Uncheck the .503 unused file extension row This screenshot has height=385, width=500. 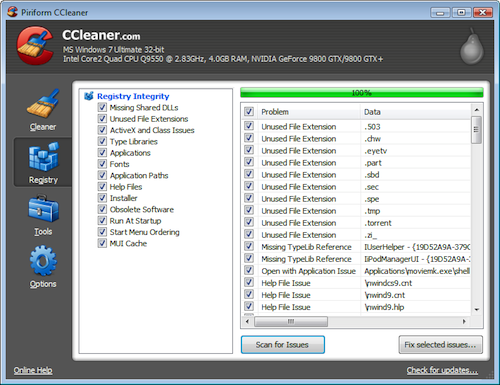(x=249, y=126)
